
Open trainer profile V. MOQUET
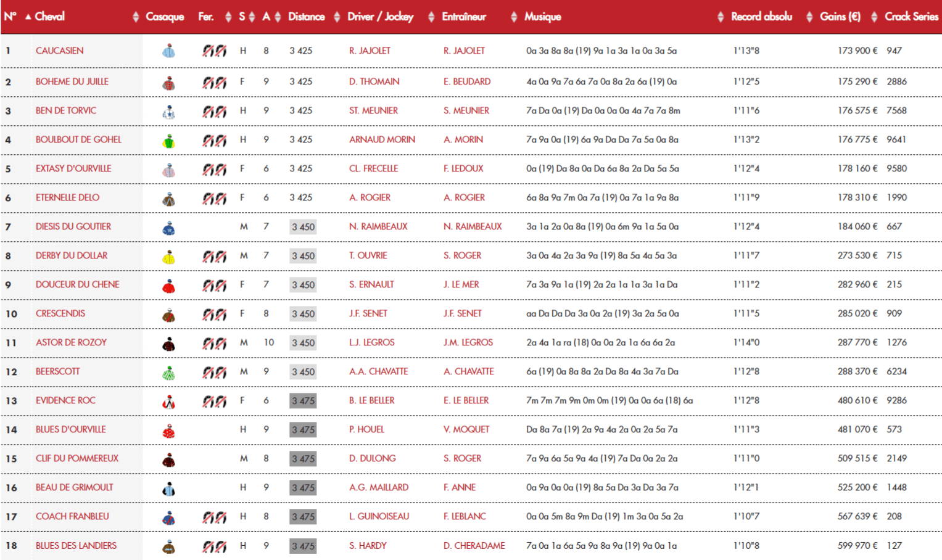pos(466,429)
